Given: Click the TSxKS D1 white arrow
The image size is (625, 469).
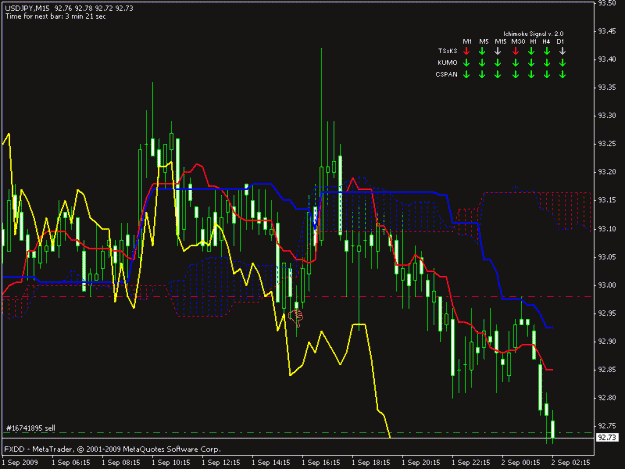Looking at the screenshot, I should point(562,51).
